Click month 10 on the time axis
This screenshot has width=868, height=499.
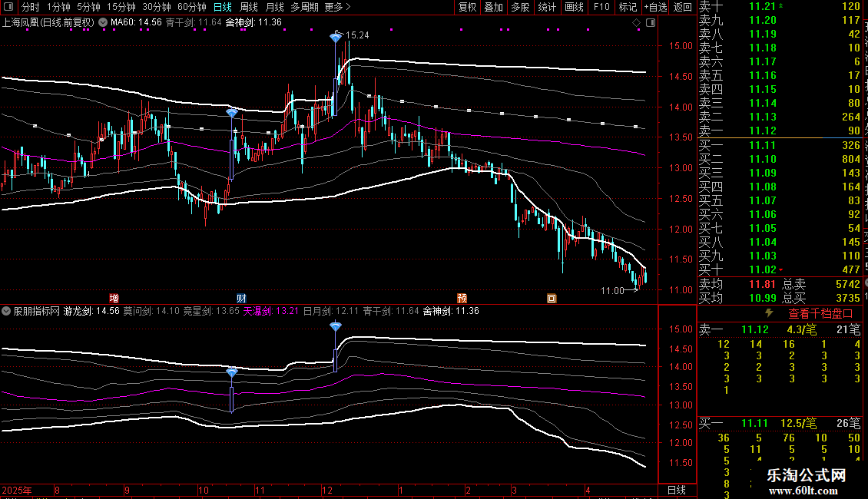click(203, 490)
